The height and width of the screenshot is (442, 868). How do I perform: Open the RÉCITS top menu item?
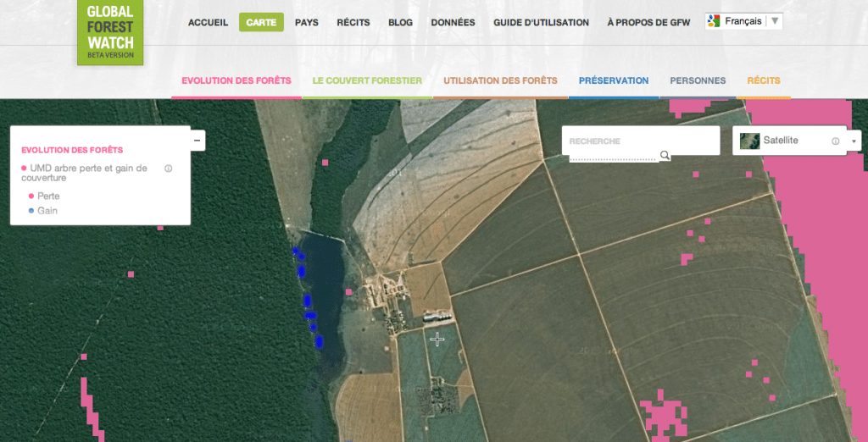tap(353, 23)
